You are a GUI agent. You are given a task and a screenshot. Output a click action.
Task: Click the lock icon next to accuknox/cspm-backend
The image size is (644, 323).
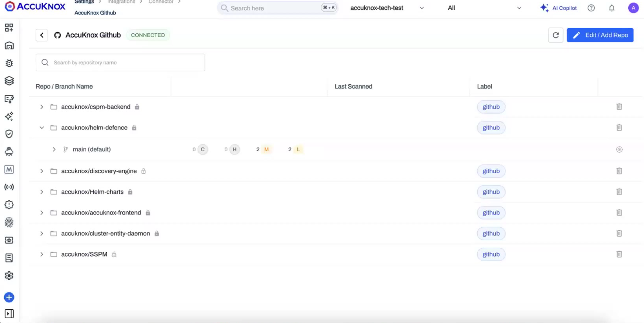pos(137,107)
